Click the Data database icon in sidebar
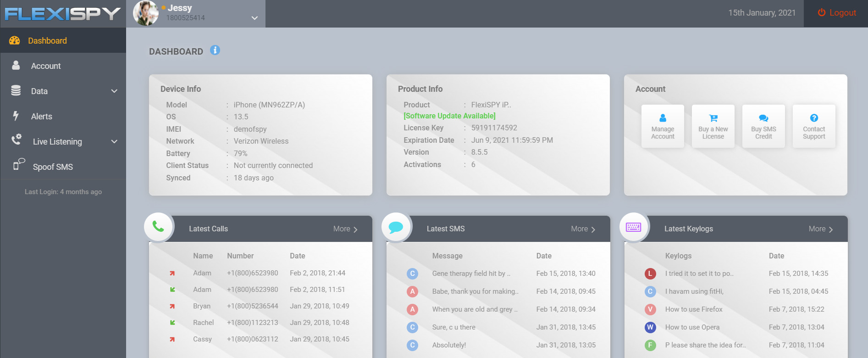 point(16,90)
